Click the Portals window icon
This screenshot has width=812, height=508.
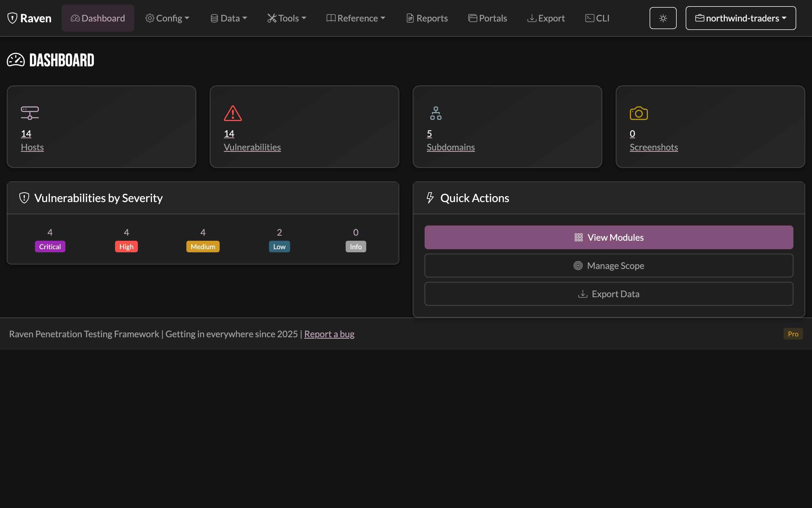coord(473,18)
